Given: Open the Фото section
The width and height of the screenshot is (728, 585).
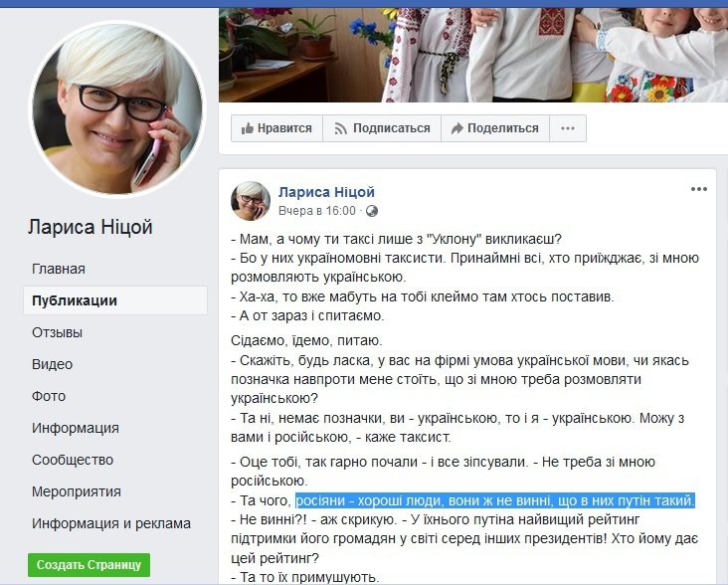Looking at the screenshot, I should [49, 396].
